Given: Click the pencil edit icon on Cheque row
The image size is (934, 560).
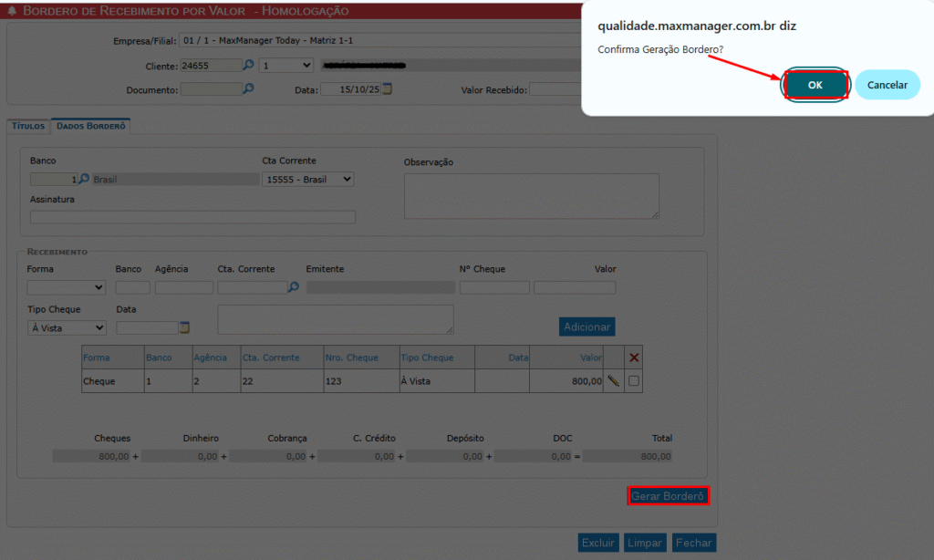Looking at the screenshot, I should pyautogui.click(x=613, y=381).
